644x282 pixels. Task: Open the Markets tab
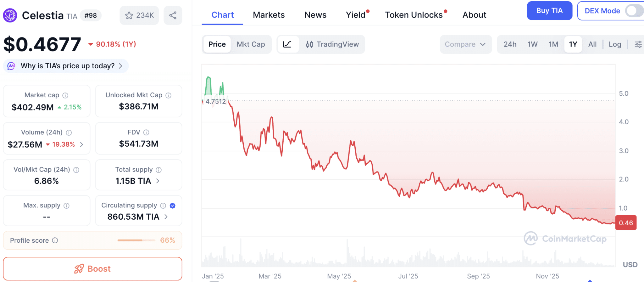click(269, 15)
